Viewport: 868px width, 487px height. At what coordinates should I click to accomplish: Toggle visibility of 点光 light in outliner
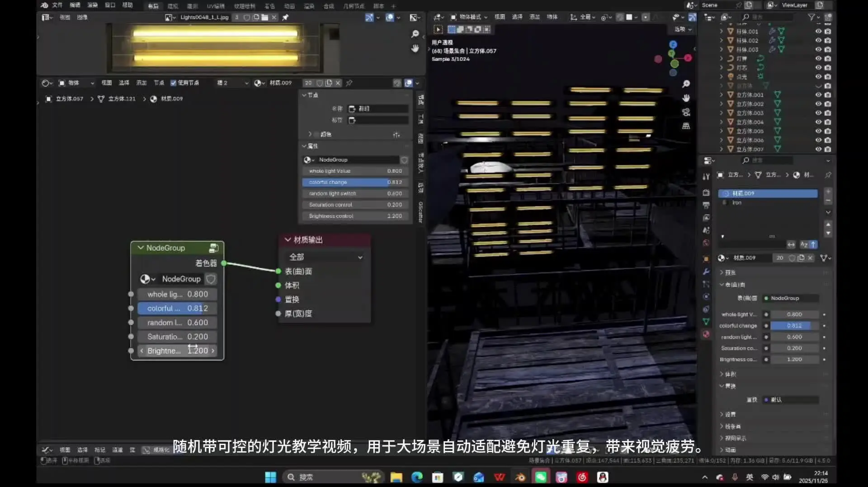pyautogui.click(x=818, y=77)
